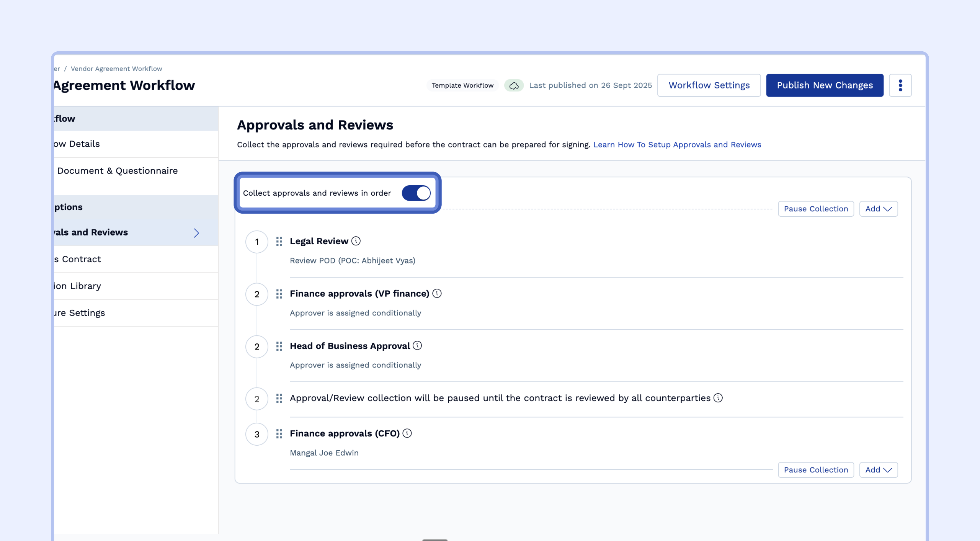Go to Signature Settings in sidebar

coord(80,313)
